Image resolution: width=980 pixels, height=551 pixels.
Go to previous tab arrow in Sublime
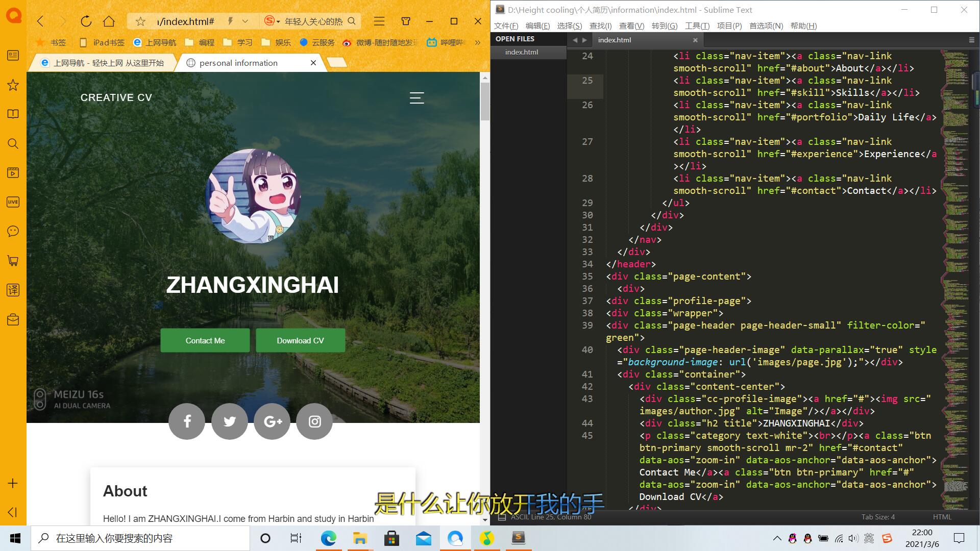coord(575,40)
